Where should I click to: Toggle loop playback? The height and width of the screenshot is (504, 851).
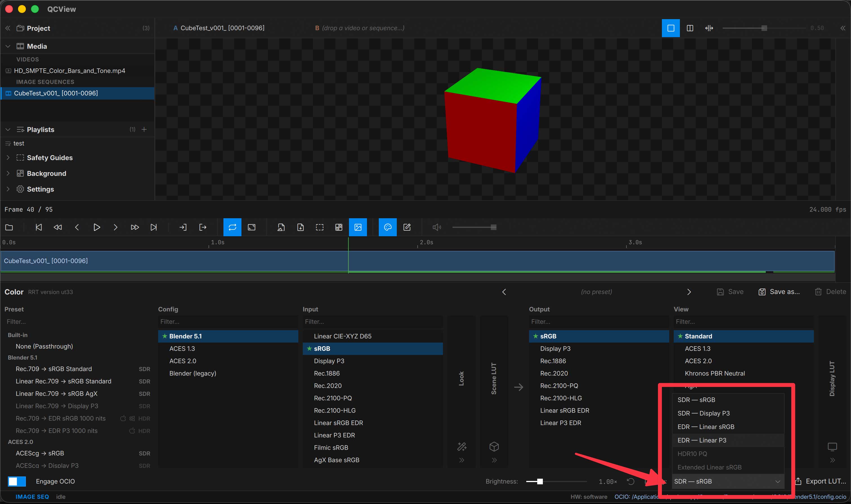[x=232, y=227]
